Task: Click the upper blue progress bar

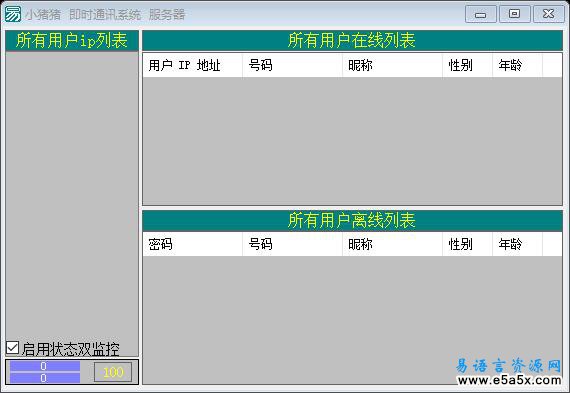Action: pos(45,366)
